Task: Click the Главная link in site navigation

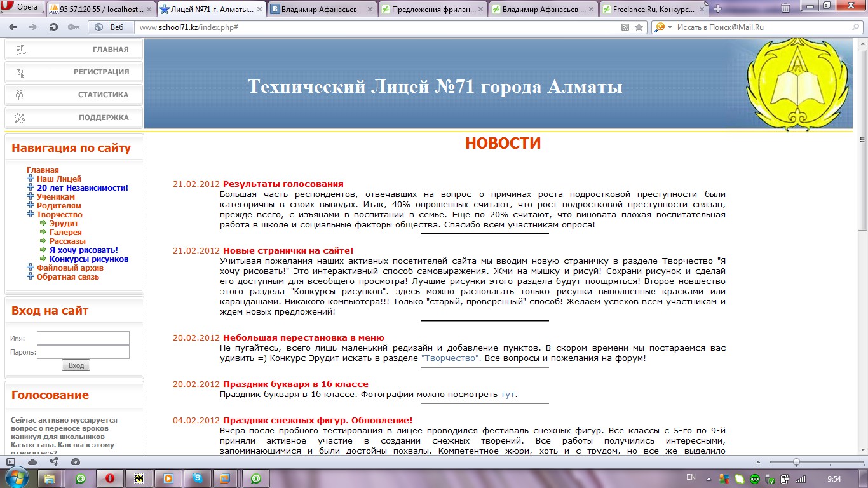Action: point(43,170)
